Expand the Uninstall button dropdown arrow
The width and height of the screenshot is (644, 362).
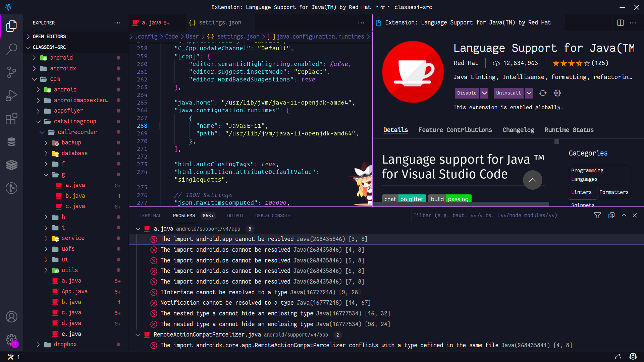[x=529, y=93]
